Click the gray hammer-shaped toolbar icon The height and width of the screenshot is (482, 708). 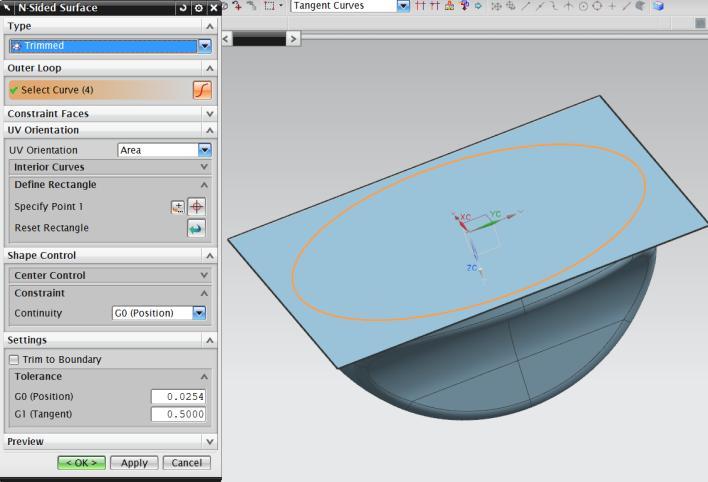252,6
